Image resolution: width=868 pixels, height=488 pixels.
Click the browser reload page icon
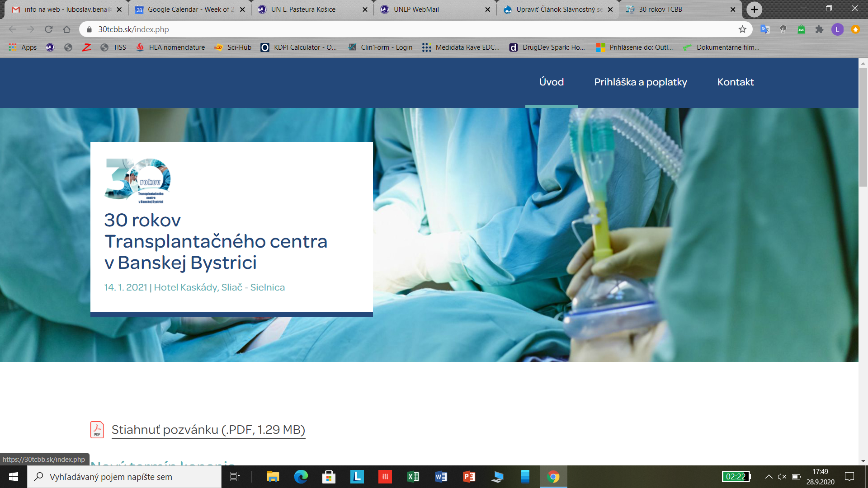tap(49, 29)
